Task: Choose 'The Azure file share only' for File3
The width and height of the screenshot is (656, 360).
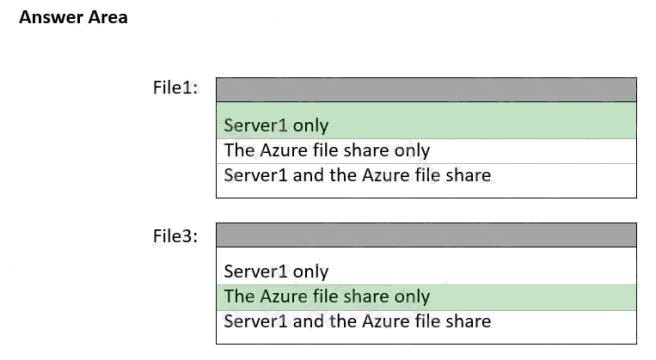Action: point(426,297)
